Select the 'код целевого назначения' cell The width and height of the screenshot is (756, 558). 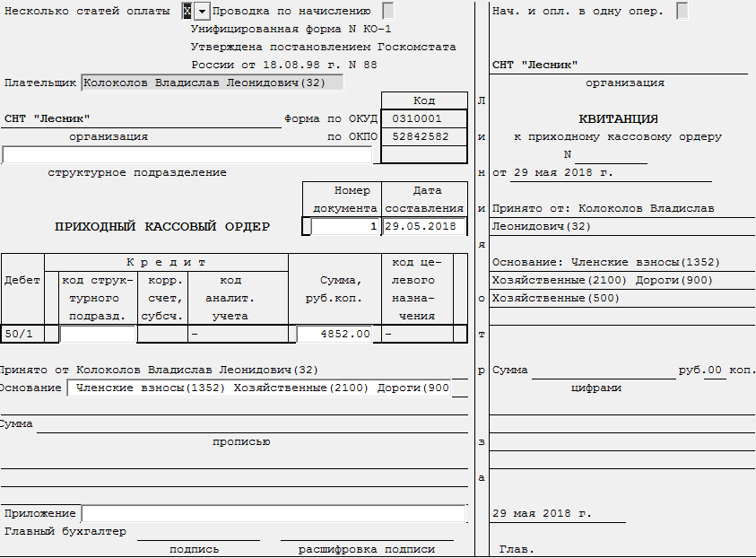click(x=417, y=334)
